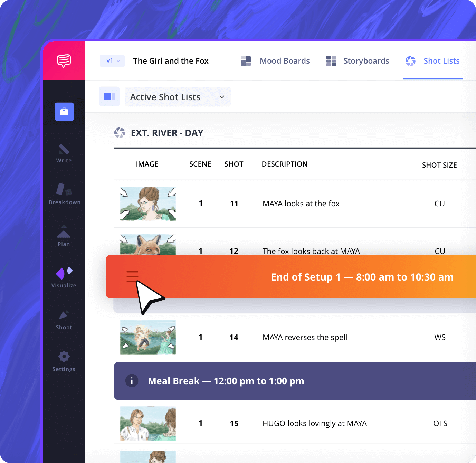The width and height of the screenshot is (476, 463).
Task: Open the HUGO looks lovingly thumbnail
Action: pos(148,423)
